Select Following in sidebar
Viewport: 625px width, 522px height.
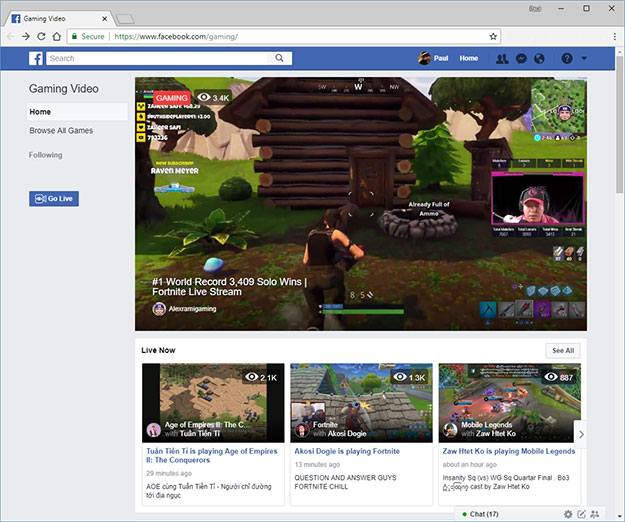pos(45,155)
